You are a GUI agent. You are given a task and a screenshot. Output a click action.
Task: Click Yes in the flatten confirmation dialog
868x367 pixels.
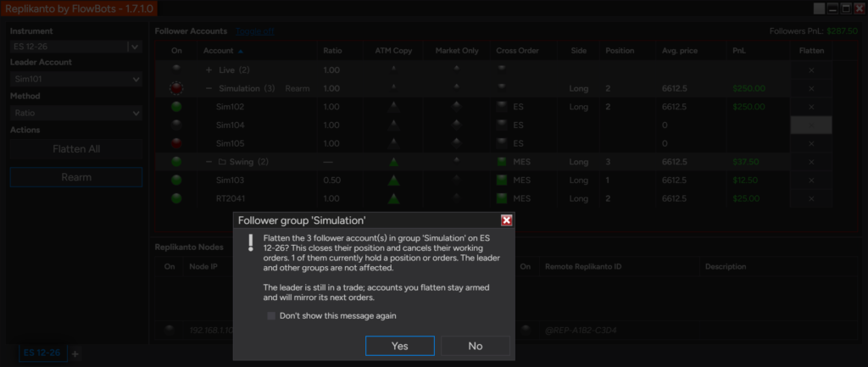coord(400,346)
